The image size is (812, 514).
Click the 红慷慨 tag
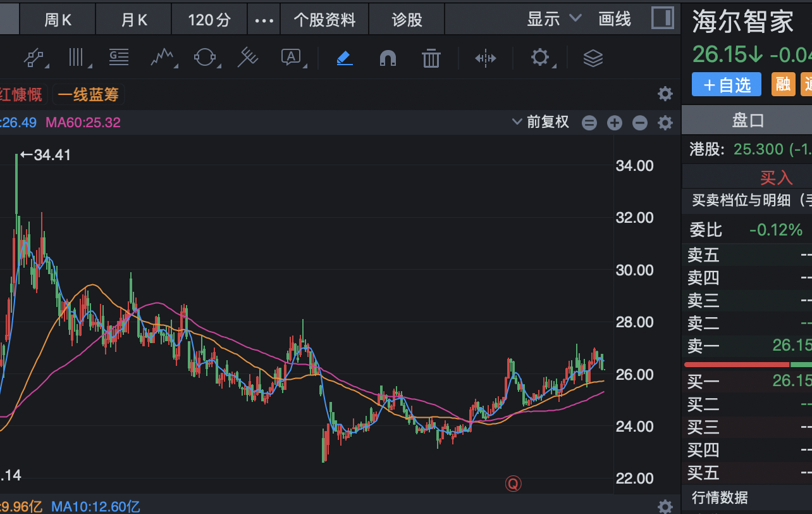tap(22, 95)
